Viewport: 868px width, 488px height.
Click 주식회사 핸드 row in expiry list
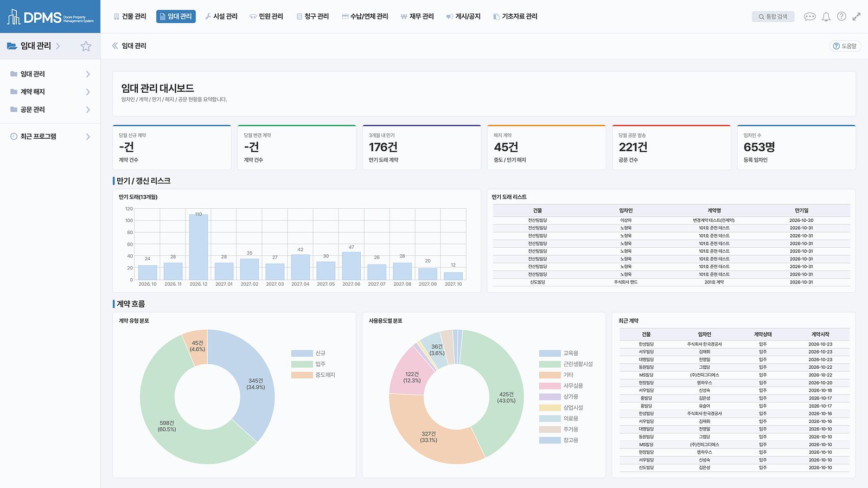(x=672, y=282)
